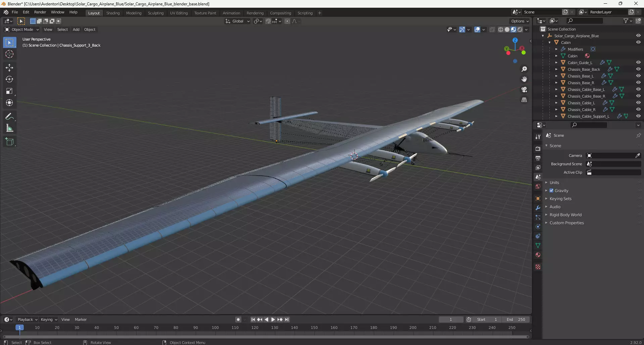Expand Rigid Body World panel
This screenshot has width=644, height=345.
[x=565, y=215]
